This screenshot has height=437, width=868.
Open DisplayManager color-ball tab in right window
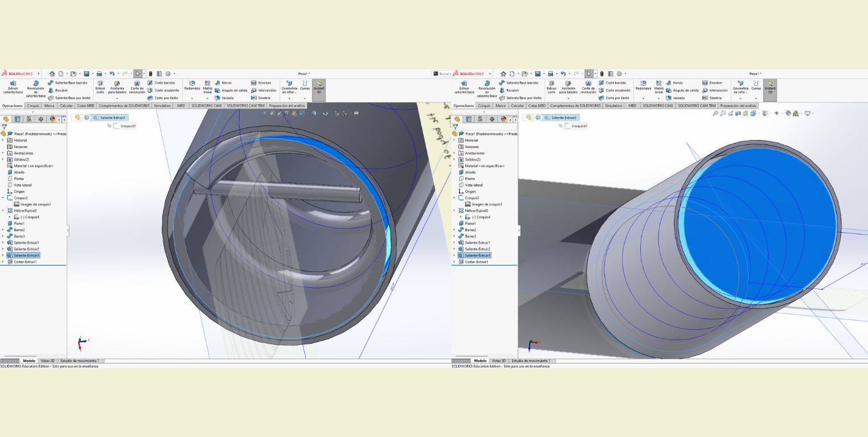tap(503, 119)
